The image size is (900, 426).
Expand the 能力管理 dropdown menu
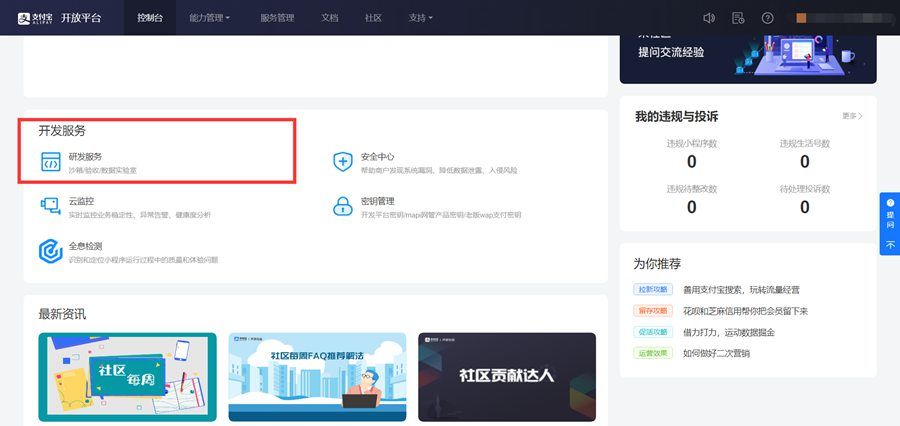point(209,18)
